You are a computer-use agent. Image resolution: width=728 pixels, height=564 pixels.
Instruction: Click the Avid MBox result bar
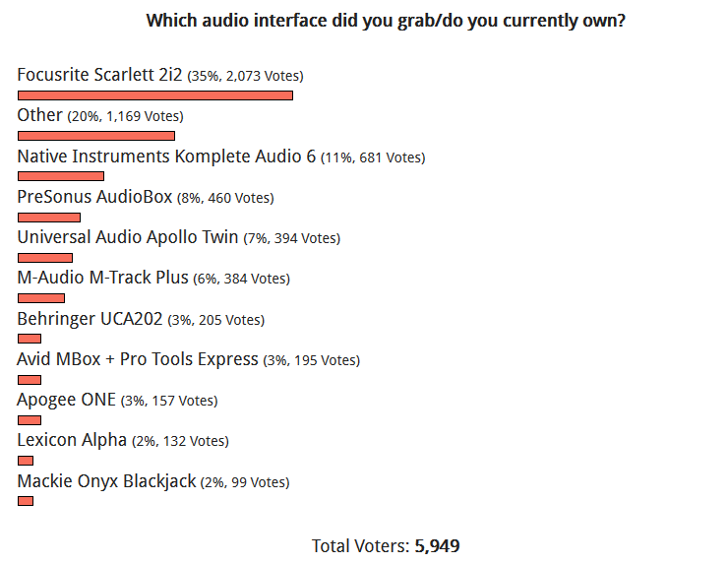pos(30,380)
